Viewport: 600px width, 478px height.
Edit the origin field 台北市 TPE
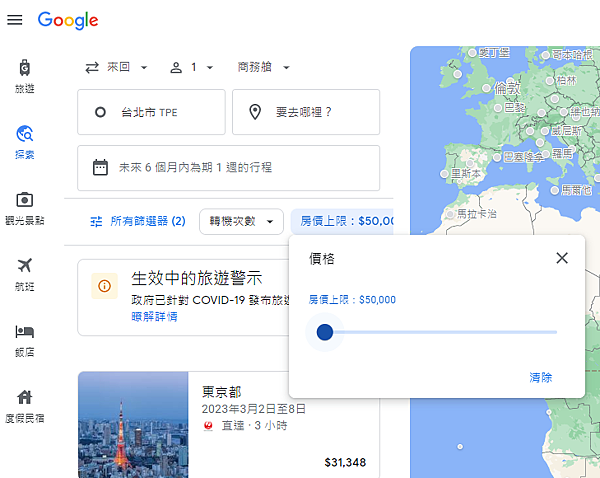click(151, 112)
